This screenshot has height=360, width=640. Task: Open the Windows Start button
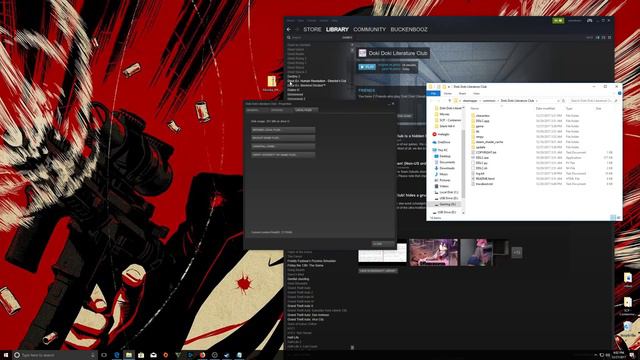tap(6, 355)
